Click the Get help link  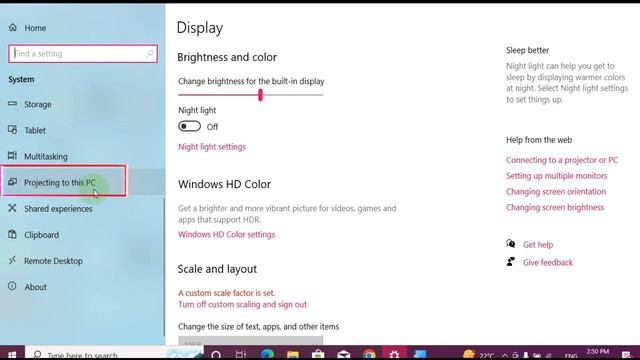pyautogui.click(x=538, y=245)
